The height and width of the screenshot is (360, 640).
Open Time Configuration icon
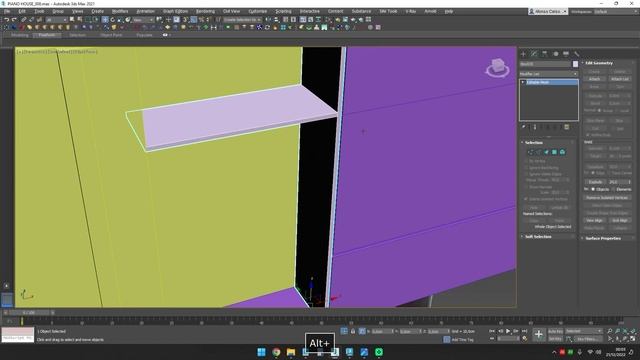524,338
